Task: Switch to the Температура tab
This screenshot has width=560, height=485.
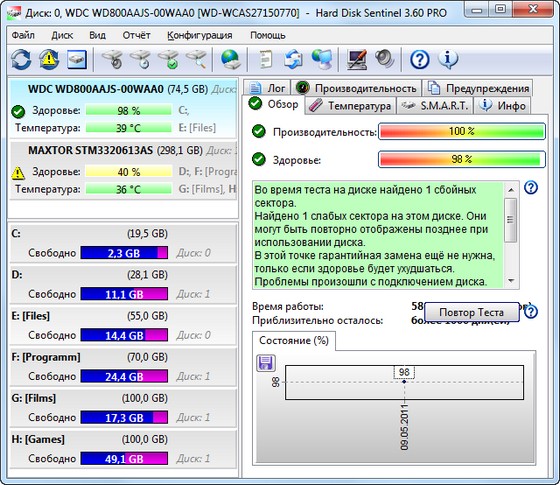Action: (350, 105)
